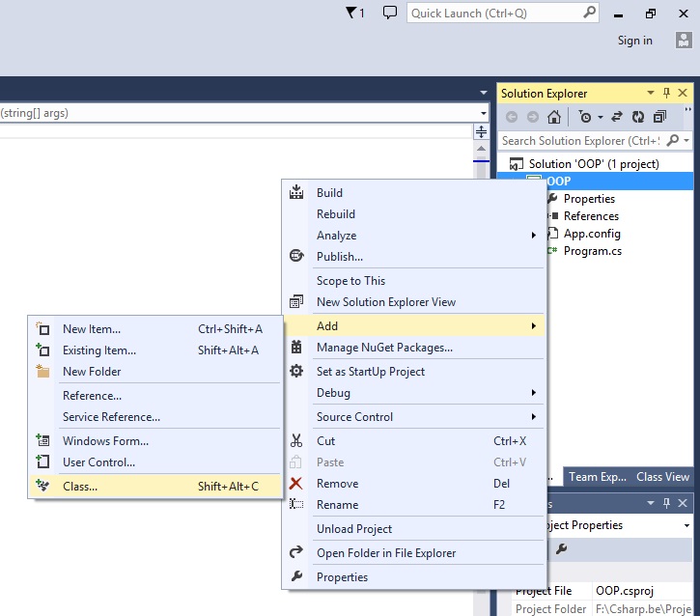The height and width of the screenshot is (616, 700).
Task: Click Solution Explorer Forward arrow
Action: point(533,117)
